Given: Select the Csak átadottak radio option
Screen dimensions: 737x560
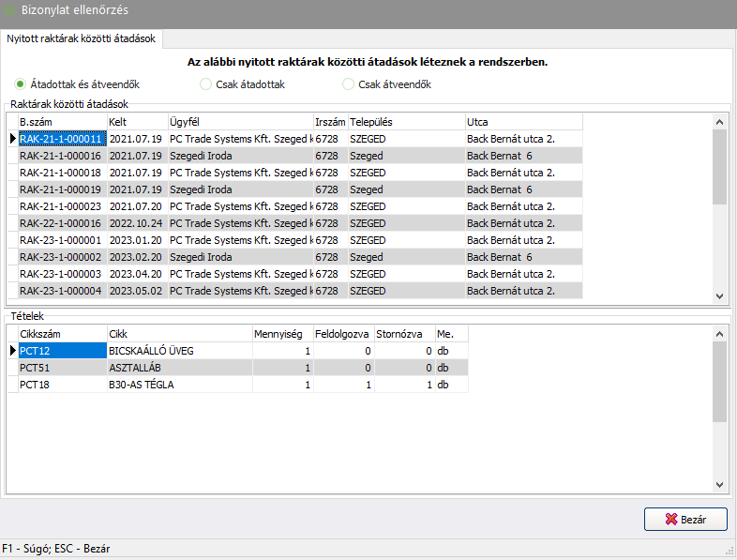Looking at the screenshot, I should pos(206,84).
